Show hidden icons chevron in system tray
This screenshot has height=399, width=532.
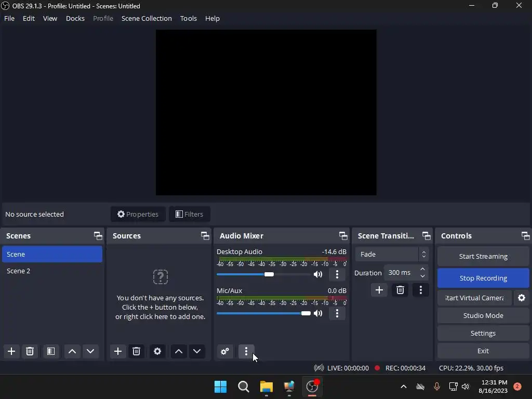point(403,387)
